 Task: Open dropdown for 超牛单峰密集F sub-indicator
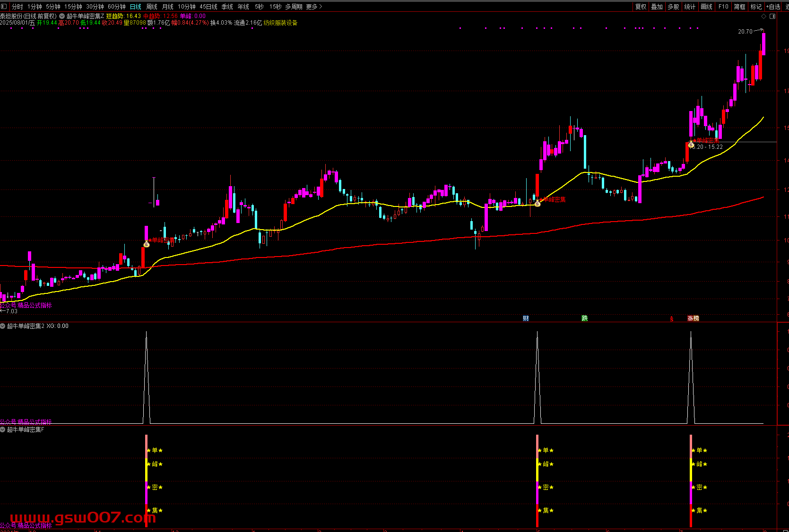point(3,429)
